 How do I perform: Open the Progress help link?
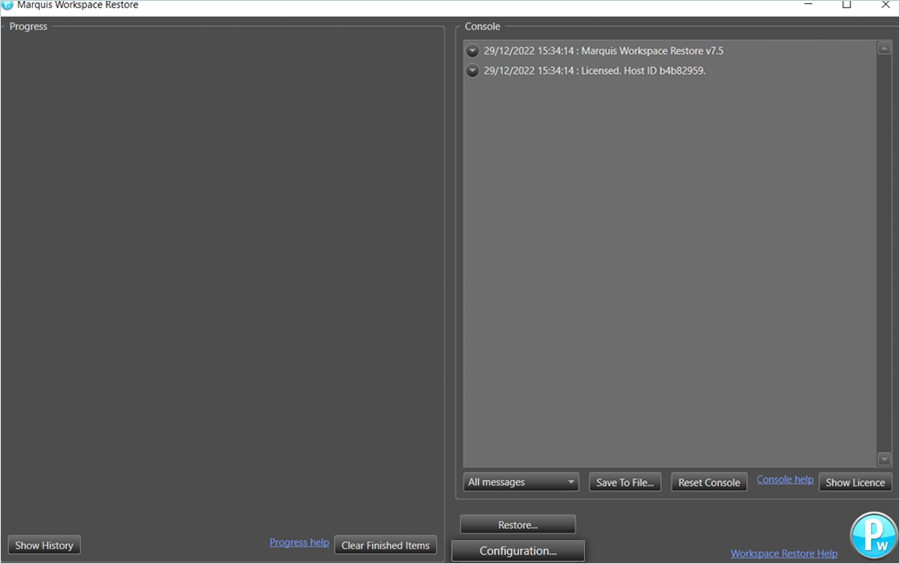[299, 542]
